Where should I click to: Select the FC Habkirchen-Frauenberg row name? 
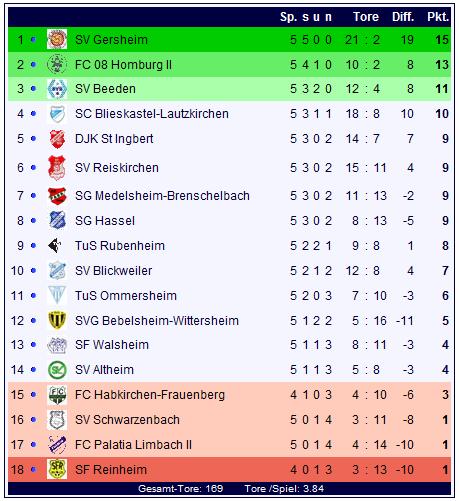pyautogui.click(x=150, y=395)
